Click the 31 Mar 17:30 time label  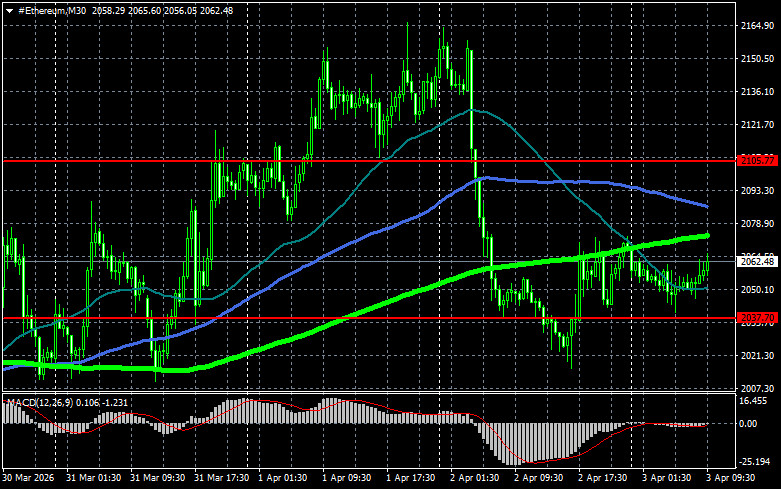(x=222, y=478)
